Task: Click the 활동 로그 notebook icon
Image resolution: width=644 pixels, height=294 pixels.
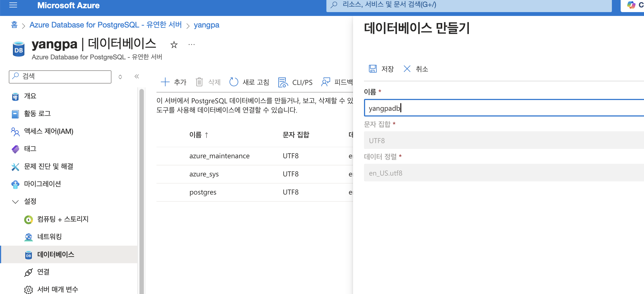Action: pyautogui.click(x=15, y=114)
